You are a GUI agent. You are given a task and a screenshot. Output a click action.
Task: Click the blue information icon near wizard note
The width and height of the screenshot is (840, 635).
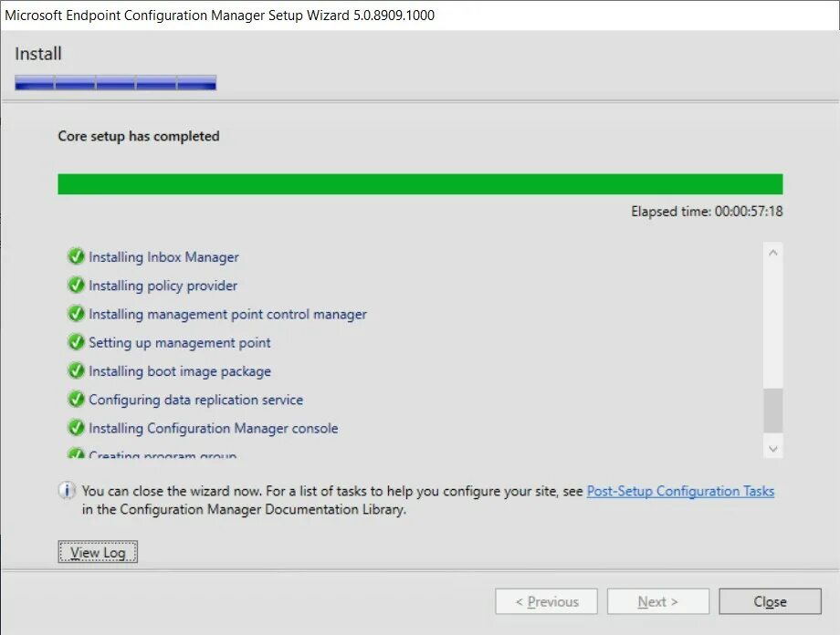pos(67,490)
